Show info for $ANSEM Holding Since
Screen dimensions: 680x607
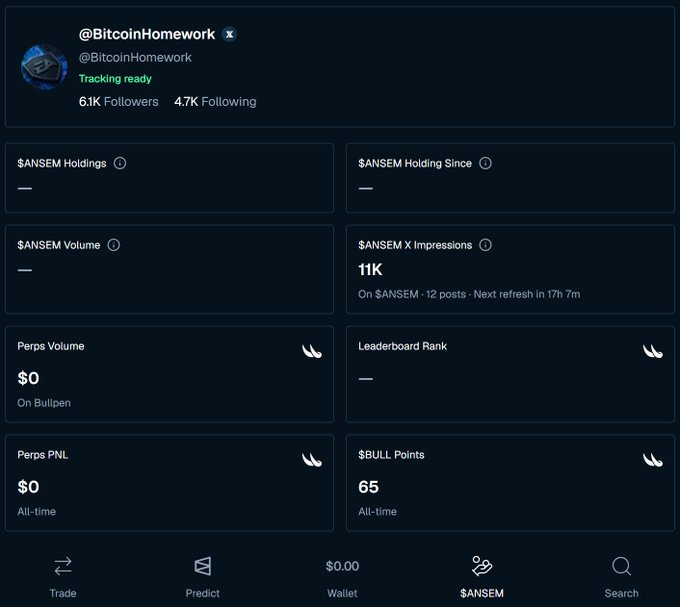[x=485, y=163]
